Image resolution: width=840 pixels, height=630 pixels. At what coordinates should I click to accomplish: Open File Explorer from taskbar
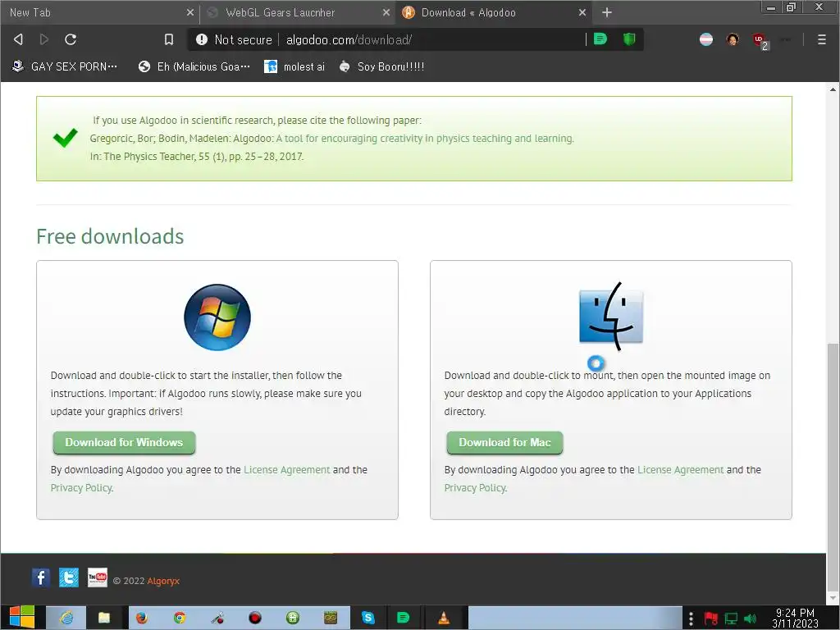click(x=104, y=618)
